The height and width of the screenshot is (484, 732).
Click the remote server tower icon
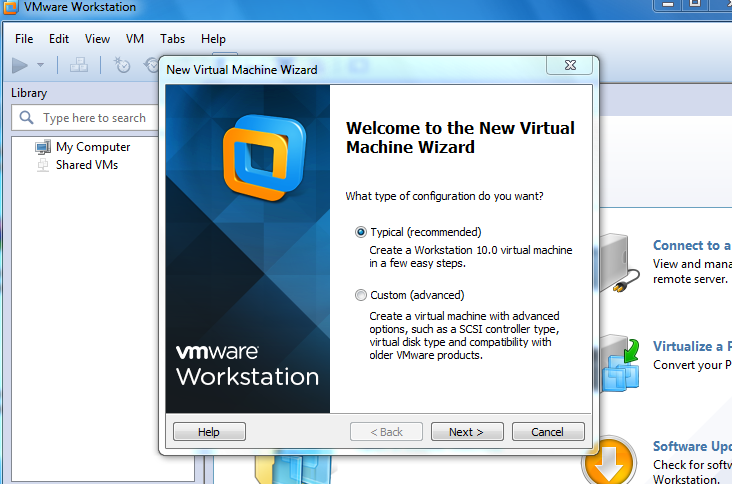pyautogui.click(x=619, y=263)
